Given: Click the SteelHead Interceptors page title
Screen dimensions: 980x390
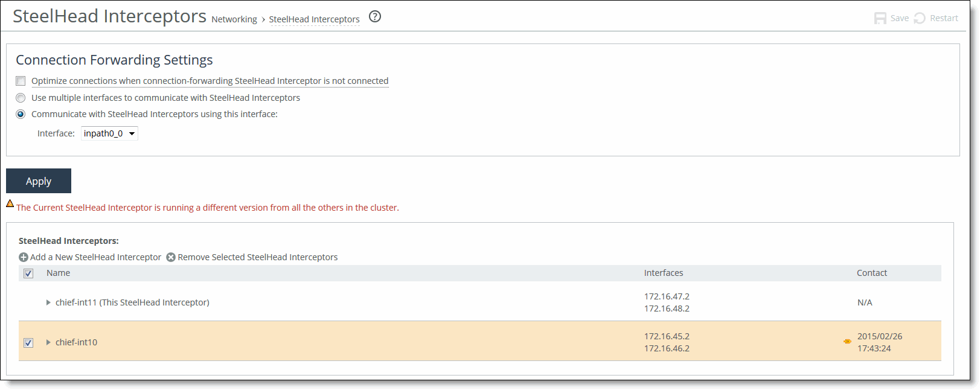Looking at the screenshot, I should (x=109, y=16).
